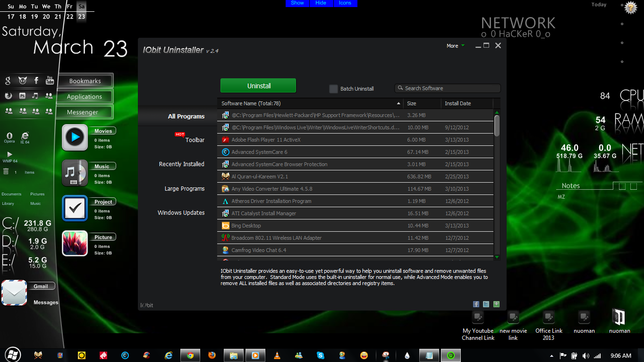Click the Camfrog Video Chat icon

point(225,250)
